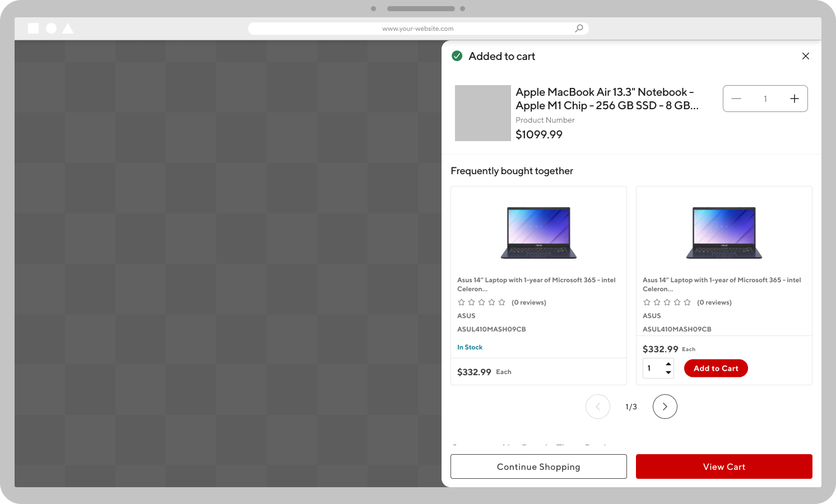Click the square browser toolbar icon

[34, 28]
